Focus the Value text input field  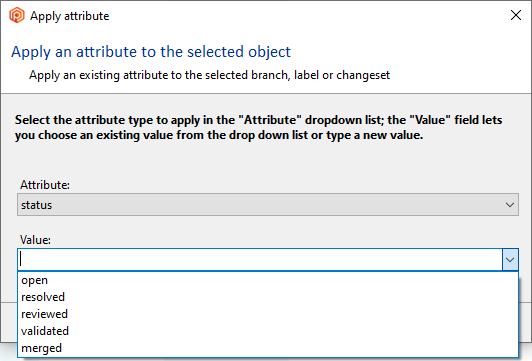pyautogui.click(x=260, y=260)
